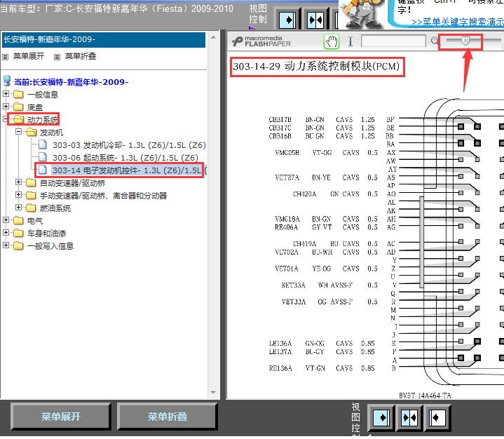Collapse the 发动机 tree node
Image resolution: width=504 pixels, height=439 pixels.
pos(19,132)
